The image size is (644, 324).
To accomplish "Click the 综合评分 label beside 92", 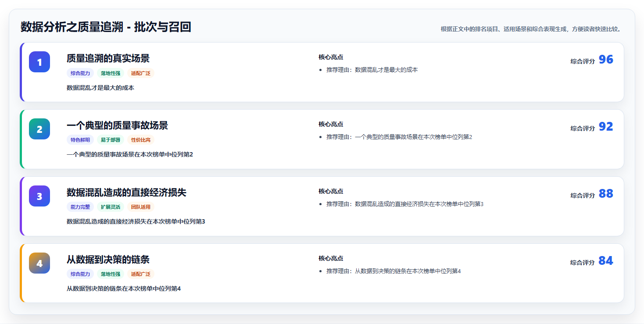I will pyautogui.click(x=583, y=128).
